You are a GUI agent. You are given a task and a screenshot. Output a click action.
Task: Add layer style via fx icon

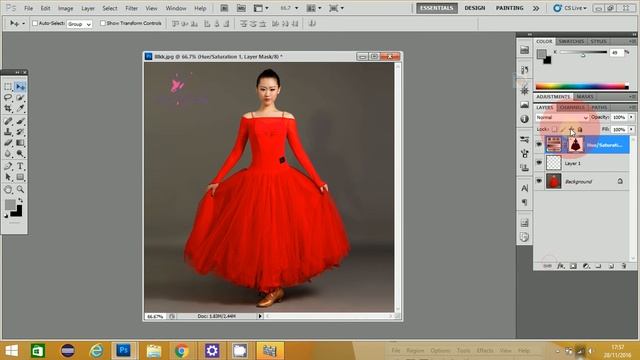(x=561, y=266)
